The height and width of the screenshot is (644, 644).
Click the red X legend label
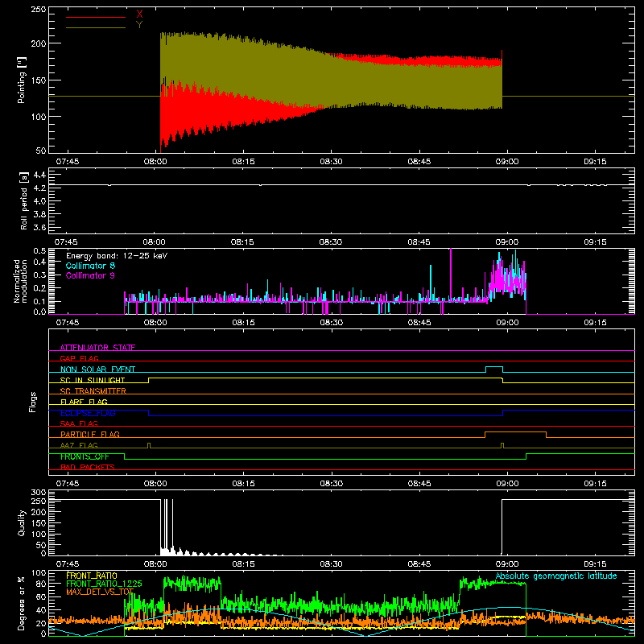139,14
